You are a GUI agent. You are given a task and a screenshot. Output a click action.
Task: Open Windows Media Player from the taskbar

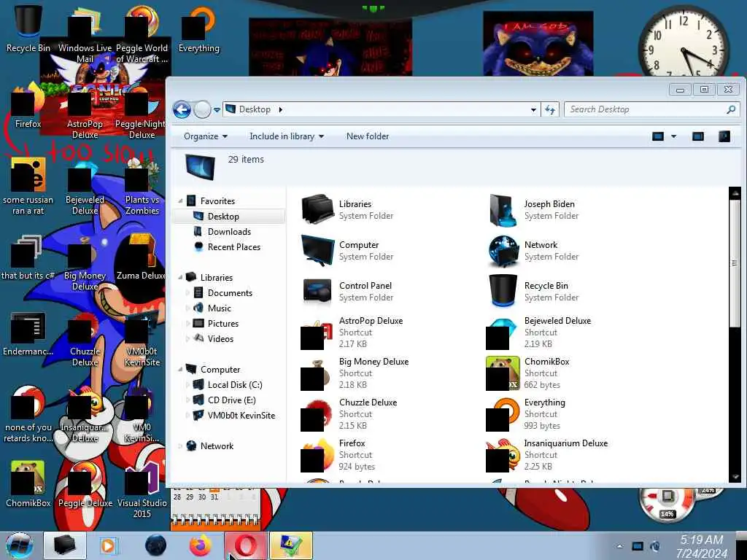pyautogui.click(x=108, y=545)
